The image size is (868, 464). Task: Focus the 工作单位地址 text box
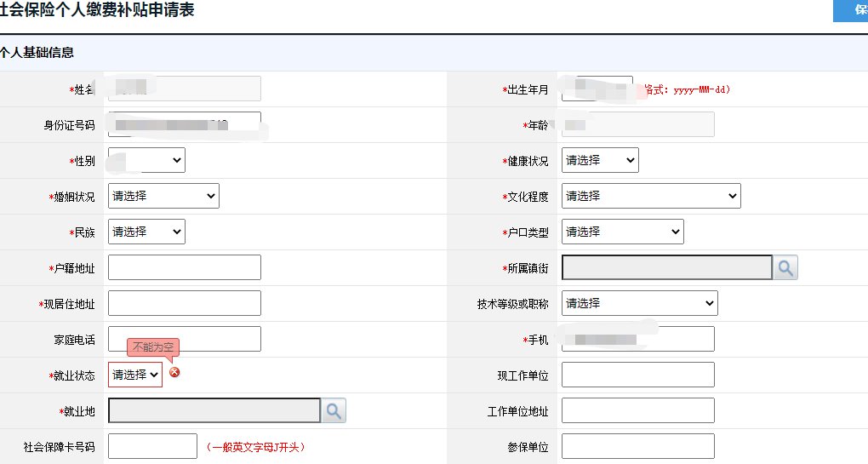click(637, 410)
